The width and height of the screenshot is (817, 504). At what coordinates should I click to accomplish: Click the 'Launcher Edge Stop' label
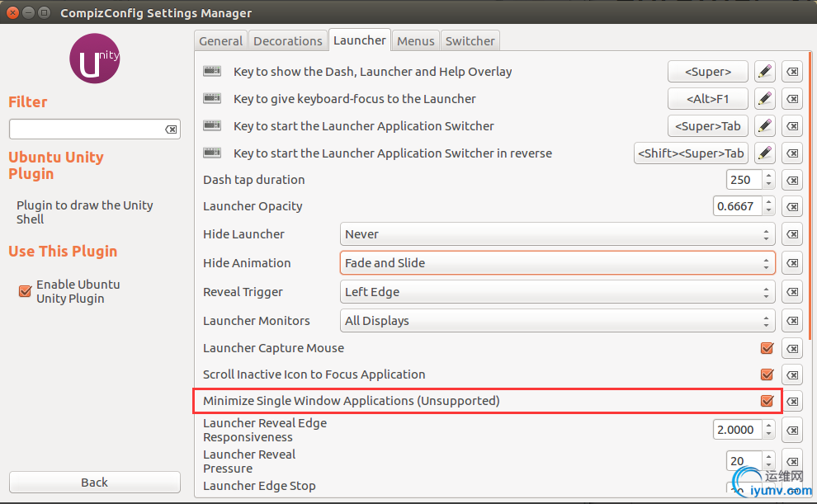tap(259, 486)
